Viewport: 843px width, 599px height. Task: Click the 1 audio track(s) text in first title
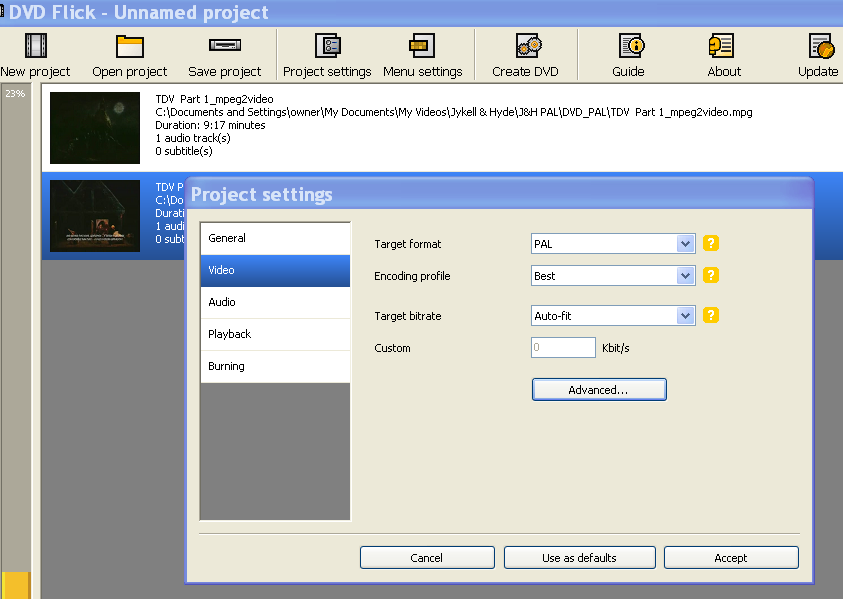point(193,138)
